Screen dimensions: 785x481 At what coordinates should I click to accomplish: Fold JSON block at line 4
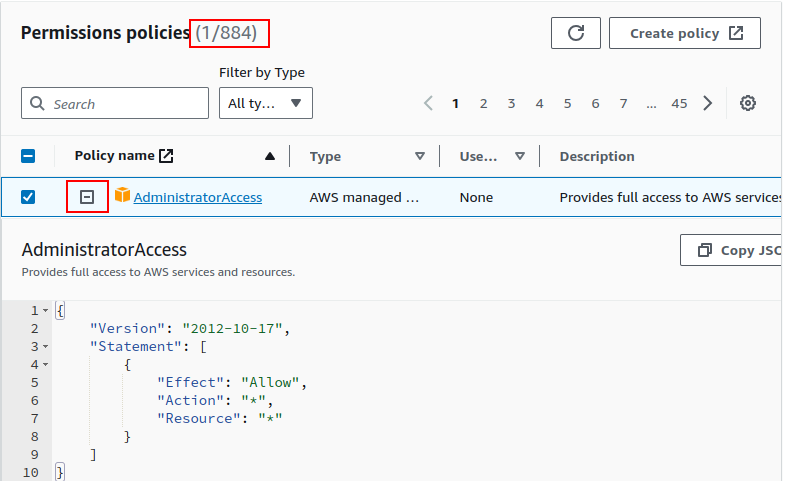coord(46,364)
